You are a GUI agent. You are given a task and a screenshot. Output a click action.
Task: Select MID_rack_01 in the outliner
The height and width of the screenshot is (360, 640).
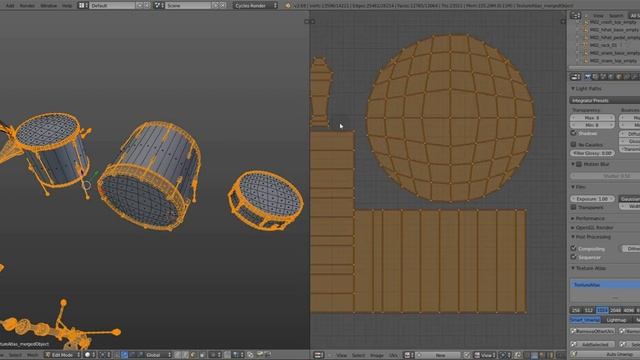click(x=603, y=45)
